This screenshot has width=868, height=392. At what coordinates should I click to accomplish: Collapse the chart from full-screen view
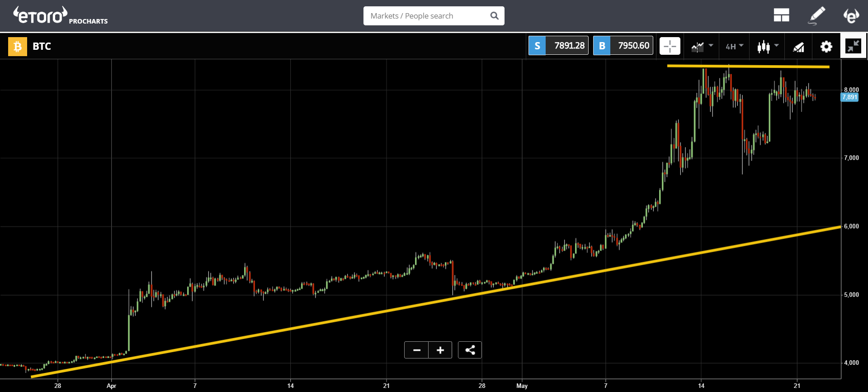[853, 46]
